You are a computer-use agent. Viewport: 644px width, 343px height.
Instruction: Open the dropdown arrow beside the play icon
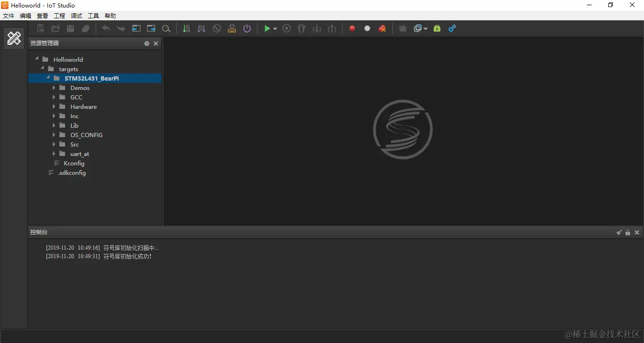click(275, 29)
